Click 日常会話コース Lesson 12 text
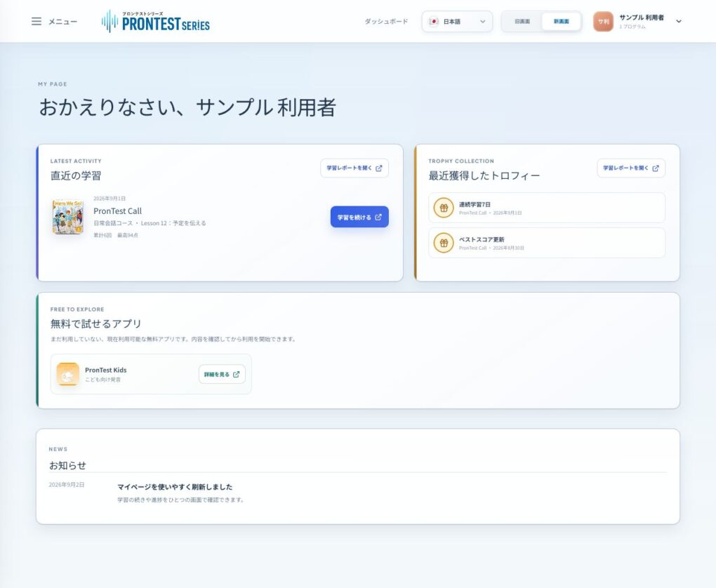This screenshot has width=716, height=588. click(x=150, y=223)
